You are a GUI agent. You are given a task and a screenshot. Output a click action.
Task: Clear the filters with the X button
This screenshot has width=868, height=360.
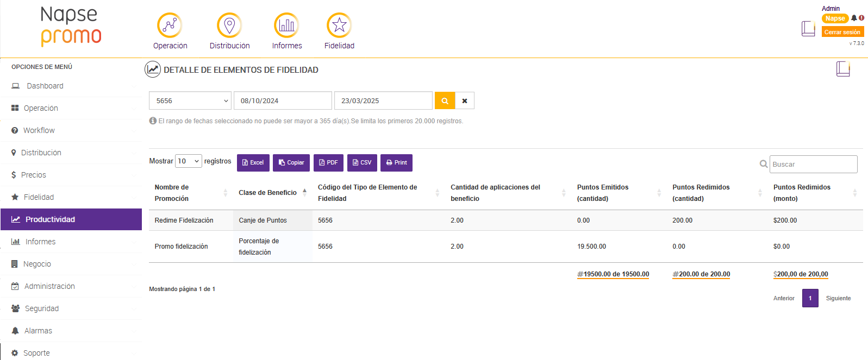(x=465, y=100)
